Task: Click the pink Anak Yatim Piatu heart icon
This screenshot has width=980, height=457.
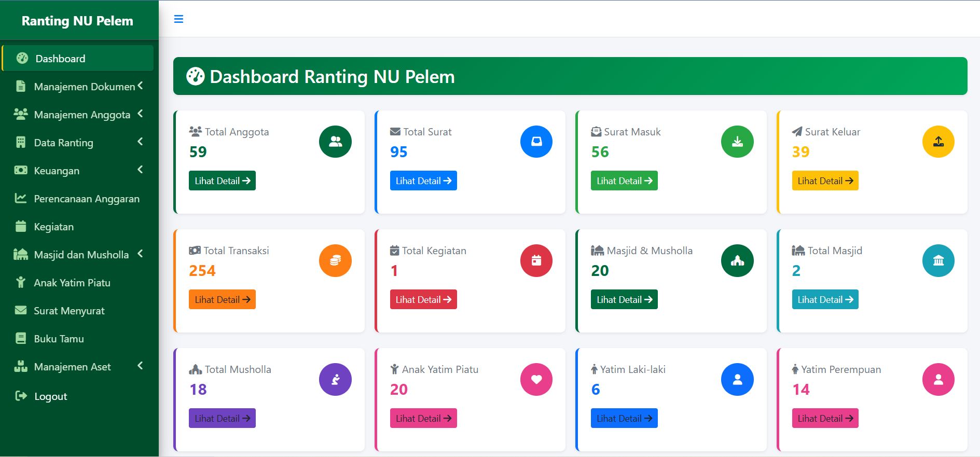Action: point(536,379)
